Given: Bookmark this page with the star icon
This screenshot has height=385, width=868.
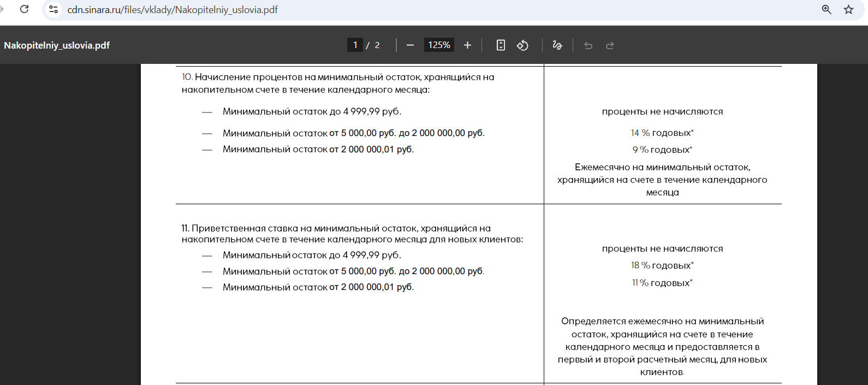Looking at the screenshot, I should coord(848,9).
